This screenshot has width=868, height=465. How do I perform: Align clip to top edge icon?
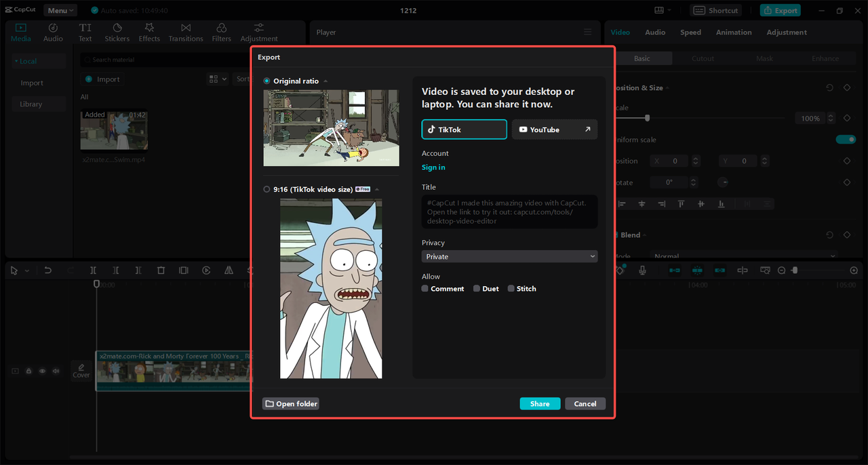pos(681,204)
